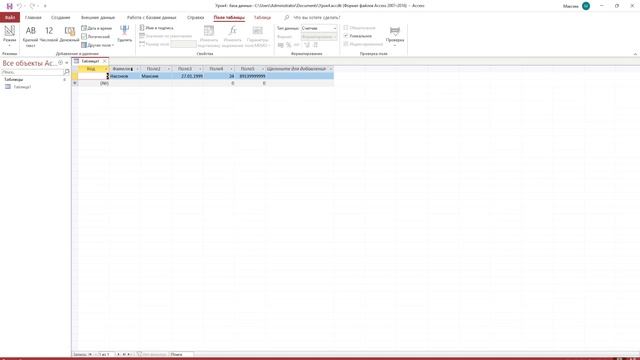Image resolution: width=640 pixels, height=360 pixels.
Task: Open the Поле2 column dropdown arrow
Action: pos(169,69)
